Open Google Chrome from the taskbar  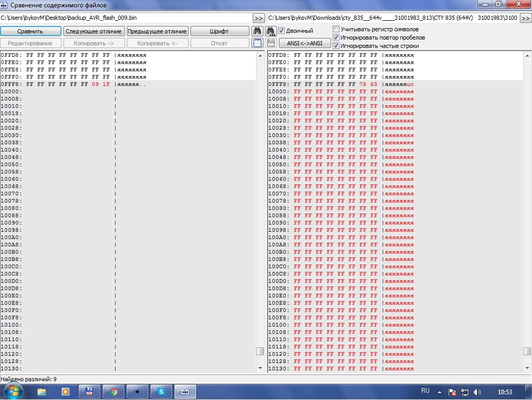113,391
